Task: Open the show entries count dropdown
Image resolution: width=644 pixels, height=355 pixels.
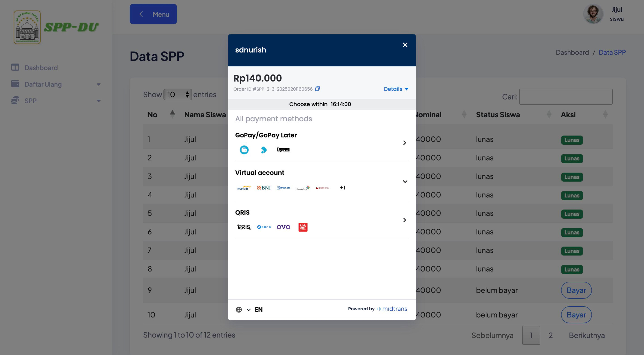Action: 178,95
